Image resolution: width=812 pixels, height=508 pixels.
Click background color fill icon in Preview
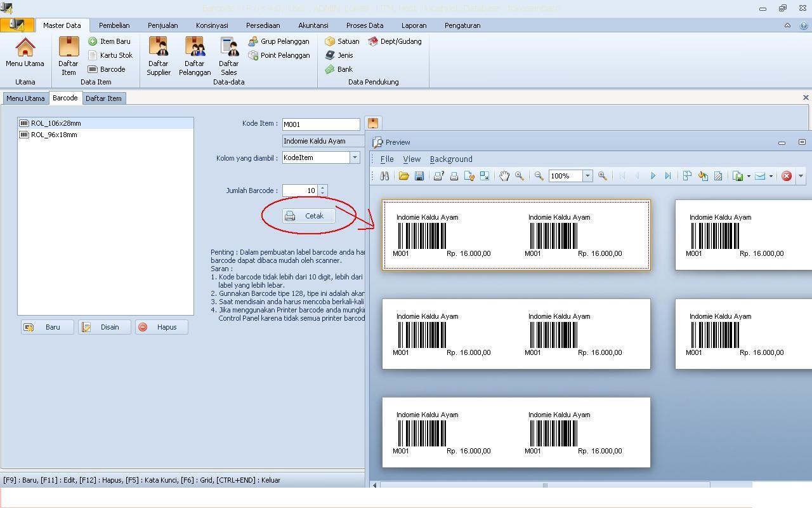pyautogui.click(x=703, y=176)
